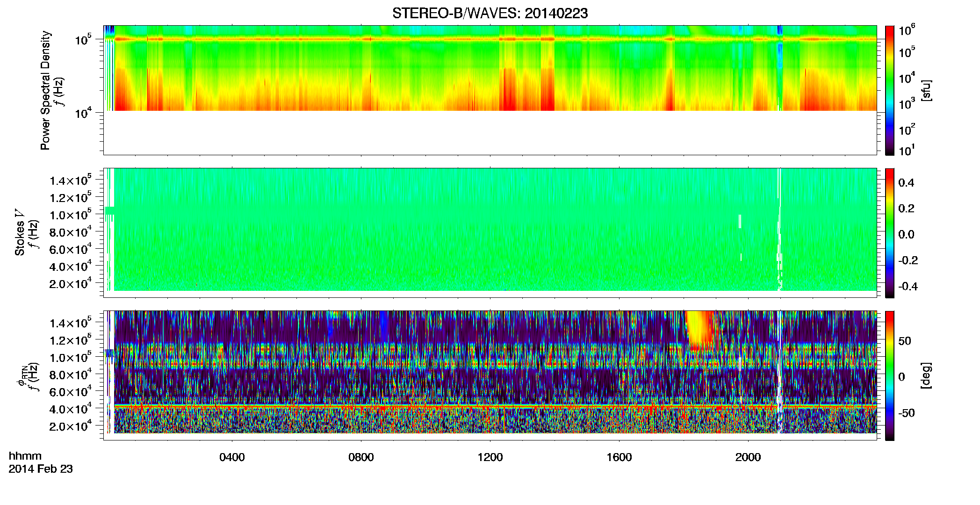Click the Power Spectral Density colorbar
The width and height of the screenshot is (980, 505).
[x=889, y=90]
